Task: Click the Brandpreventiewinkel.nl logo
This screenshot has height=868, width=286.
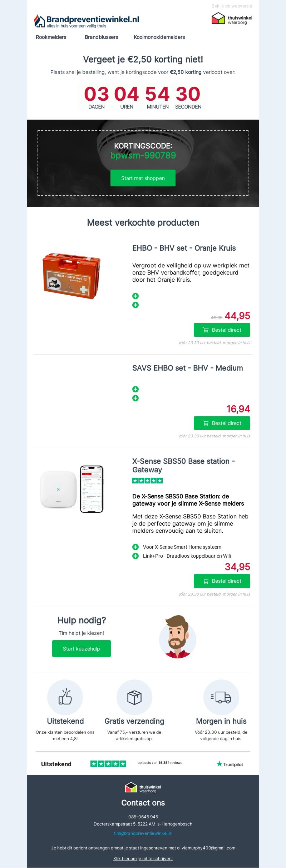Action: coord(87,21)
